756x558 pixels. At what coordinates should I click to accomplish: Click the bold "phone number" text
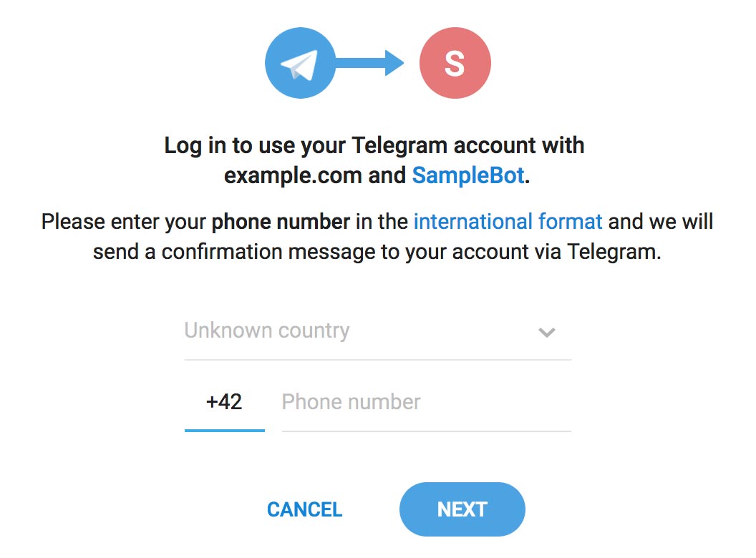[281, 221]
